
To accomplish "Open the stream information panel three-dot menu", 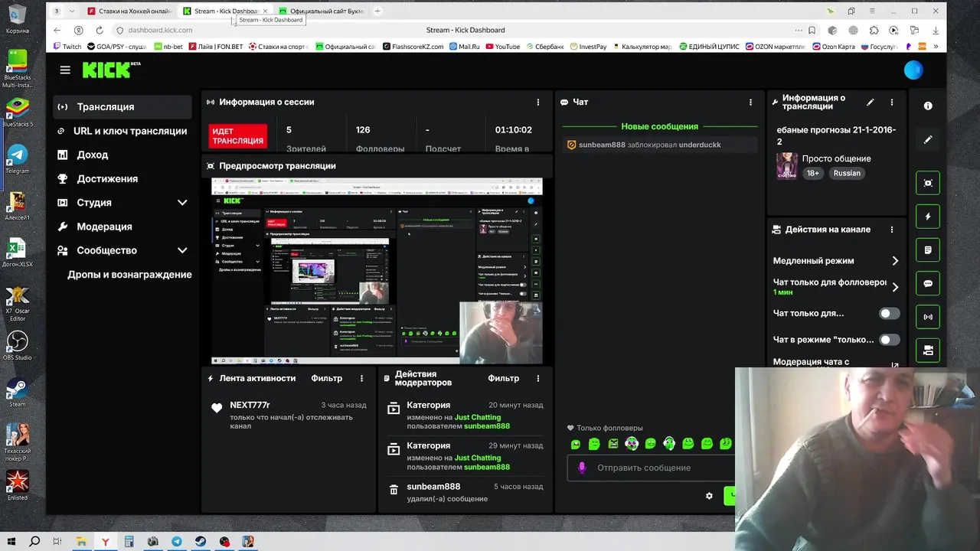I will [x=891, y=102].
